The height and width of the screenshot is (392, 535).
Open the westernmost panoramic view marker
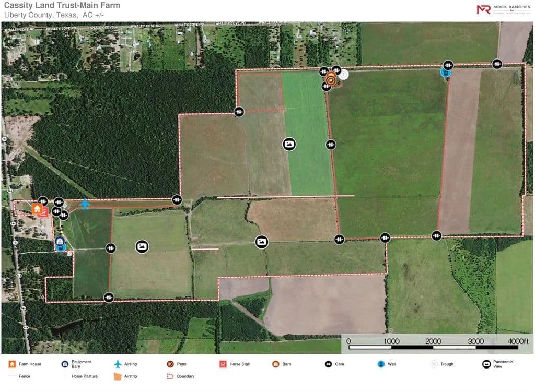click(x=142, y=246)
